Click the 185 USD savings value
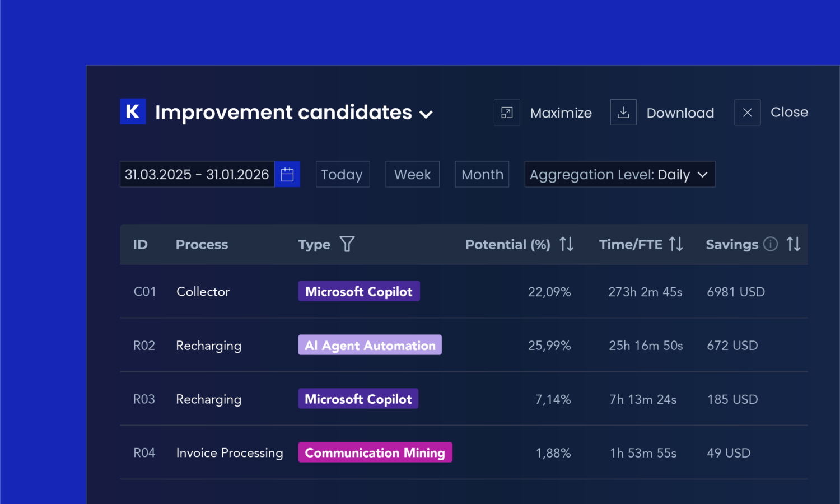Viewport: 840px width, 504px height. [x=732, y=400]
